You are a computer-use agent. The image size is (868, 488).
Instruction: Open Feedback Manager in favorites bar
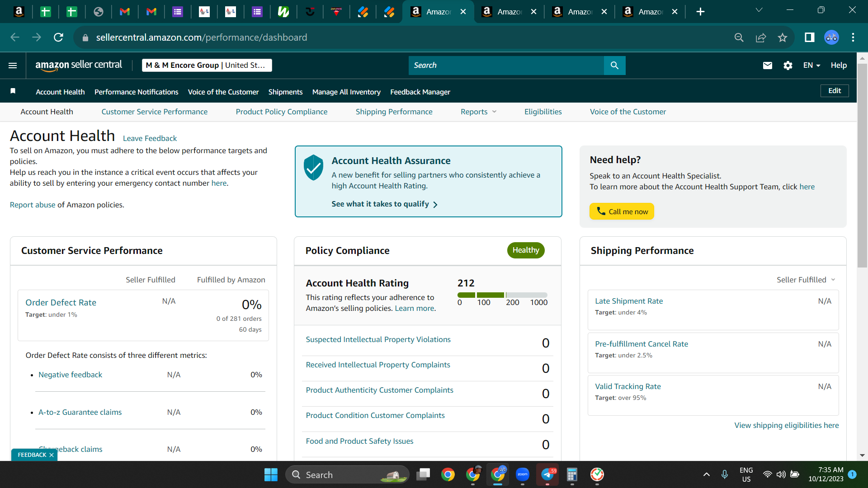(x=420, y=92)
